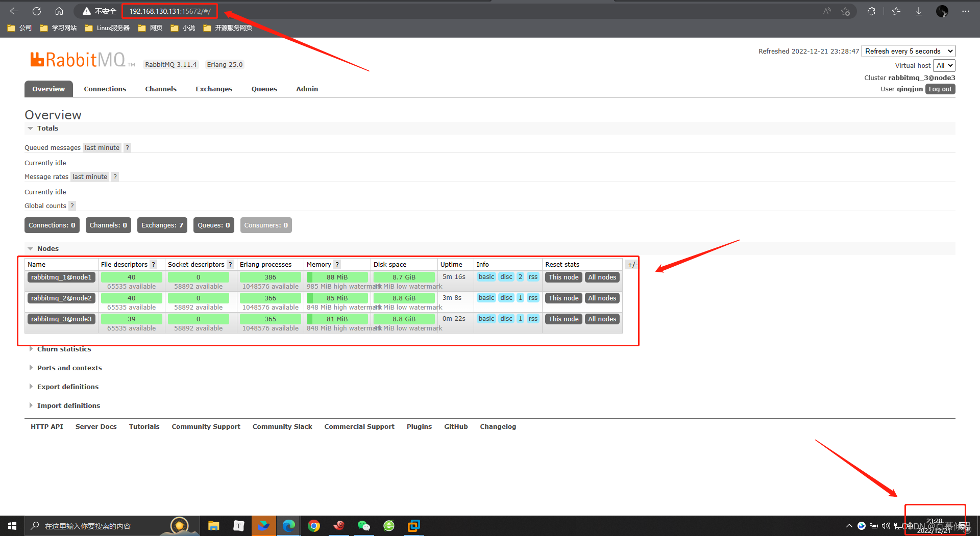
Task: Change Queued messages last minute range
Action: point(102,148)
